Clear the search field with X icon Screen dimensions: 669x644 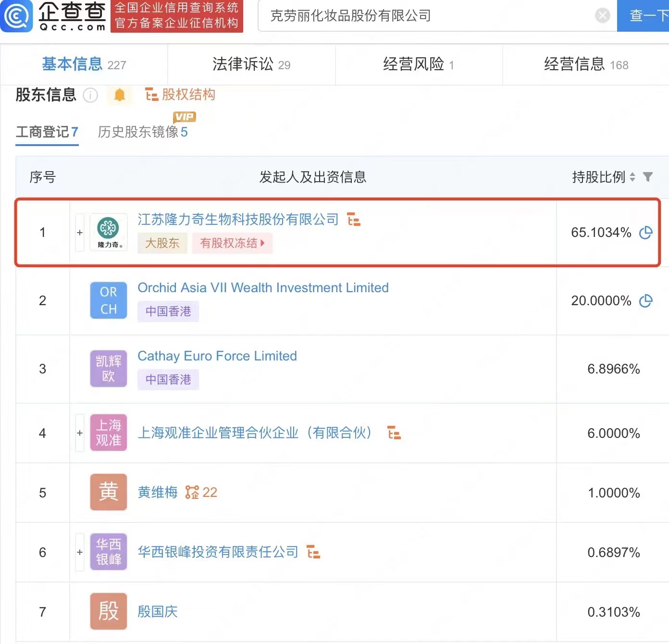(602, 16)
